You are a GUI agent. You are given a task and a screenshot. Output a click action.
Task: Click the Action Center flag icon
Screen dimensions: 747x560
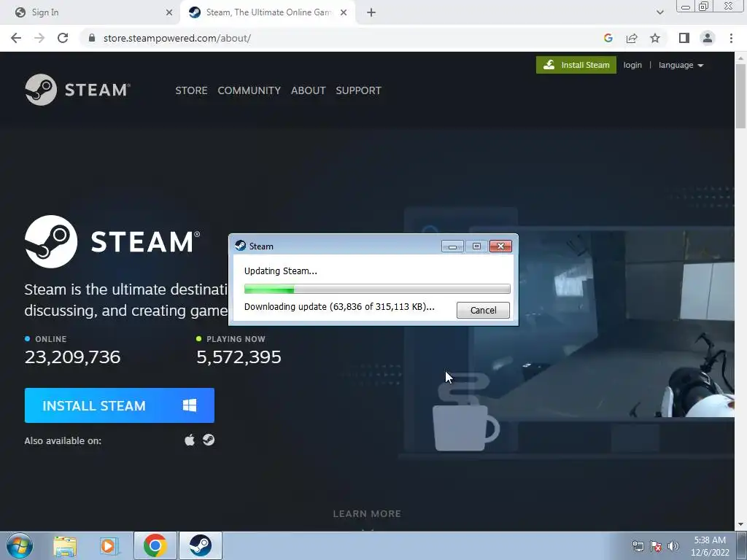point(656,546)
